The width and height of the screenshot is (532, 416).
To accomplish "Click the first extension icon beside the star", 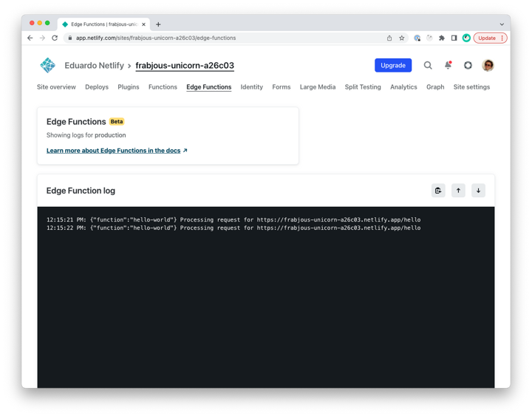I will pyautogui.click(x=417, y=38).
